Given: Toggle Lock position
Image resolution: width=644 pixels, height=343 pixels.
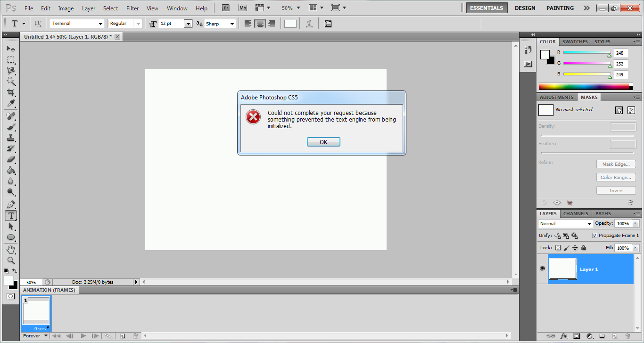Looking at the screenshot, I should [x=575, y=248].
